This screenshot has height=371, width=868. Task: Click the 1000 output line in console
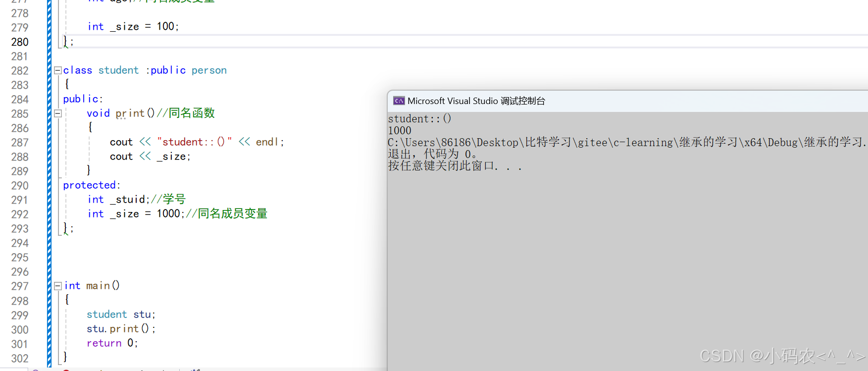[x=400, y=131]
